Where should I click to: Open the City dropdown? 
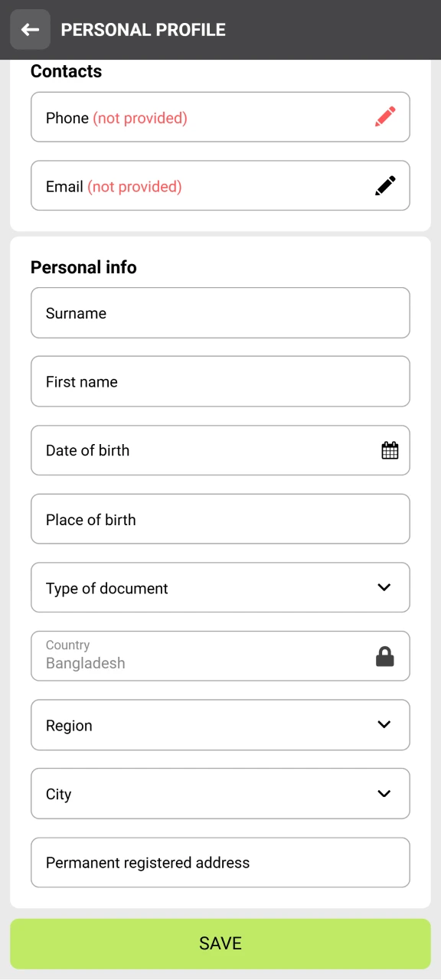[x=384, y=793]
